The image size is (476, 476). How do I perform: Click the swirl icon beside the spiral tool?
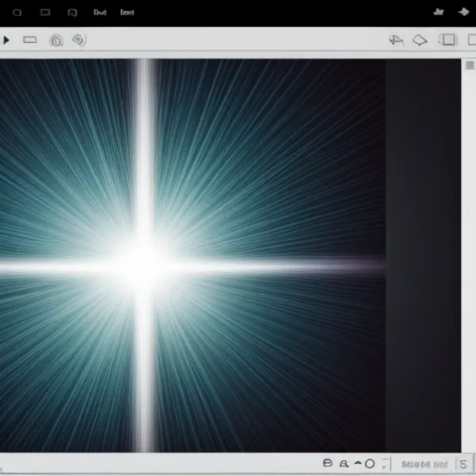click(x=79, y=40)
